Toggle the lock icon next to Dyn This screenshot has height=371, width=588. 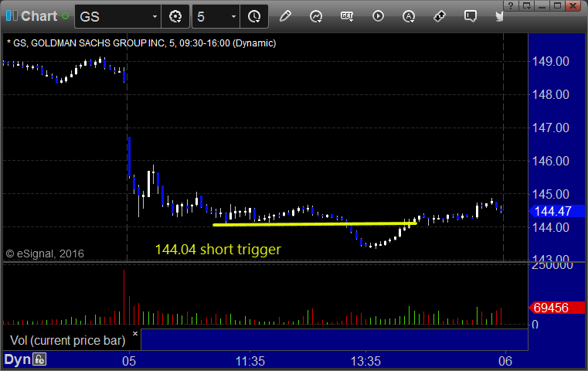pyautogui.click(x=39, y=359)
